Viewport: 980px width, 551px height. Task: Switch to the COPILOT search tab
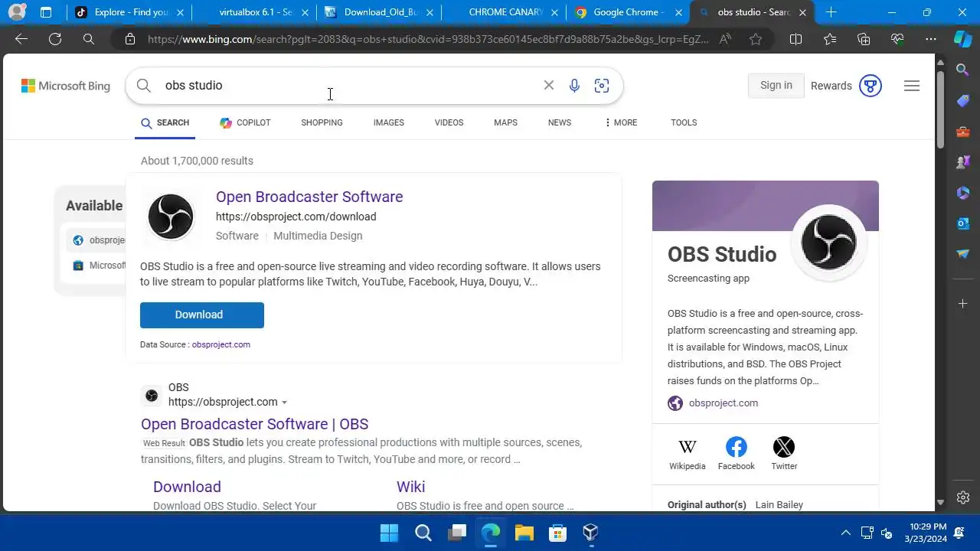[245, 122]
